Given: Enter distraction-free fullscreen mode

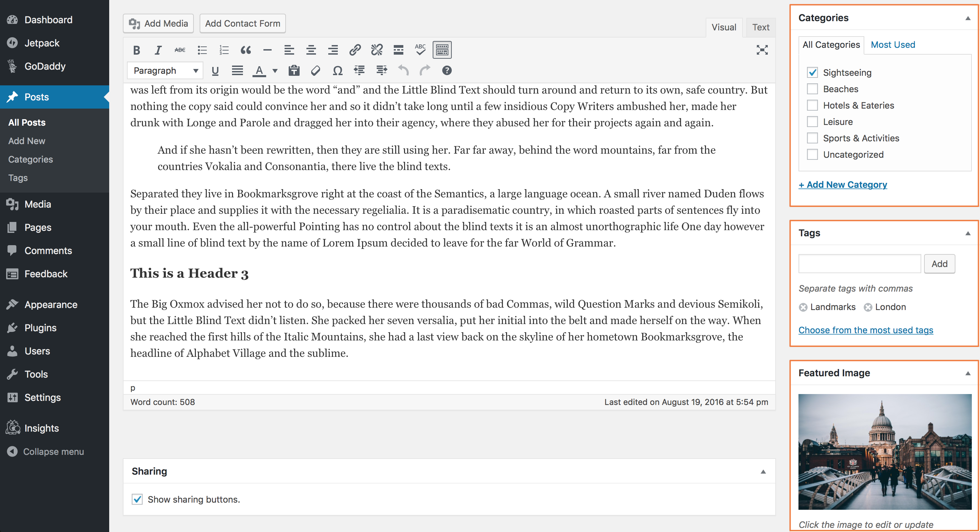Looking at the screenshot, I should pos(762,50).
